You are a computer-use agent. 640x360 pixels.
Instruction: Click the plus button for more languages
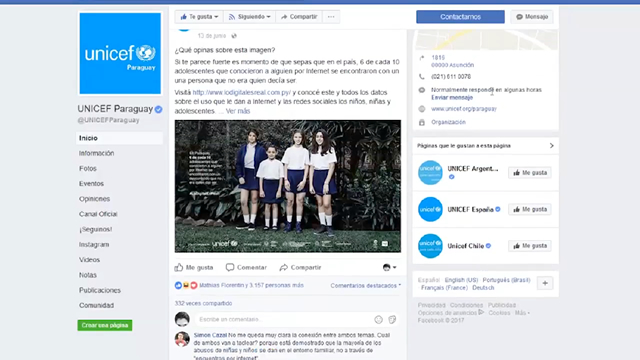545,283
